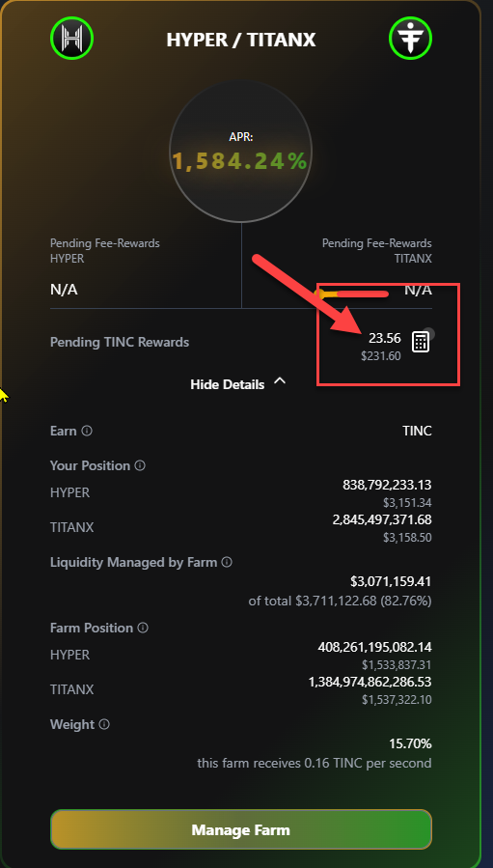Collapse the details using the chevron arrow
Image resolution: width=493 pixels, height=868 pixels.
pyautogui.click(x=280, y=381)
